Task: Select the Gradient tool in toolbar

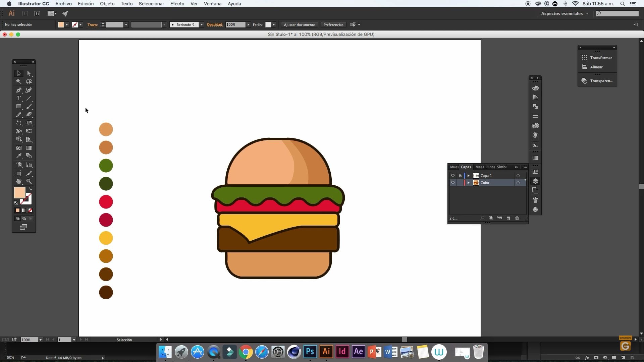Action: pos(29,147)
